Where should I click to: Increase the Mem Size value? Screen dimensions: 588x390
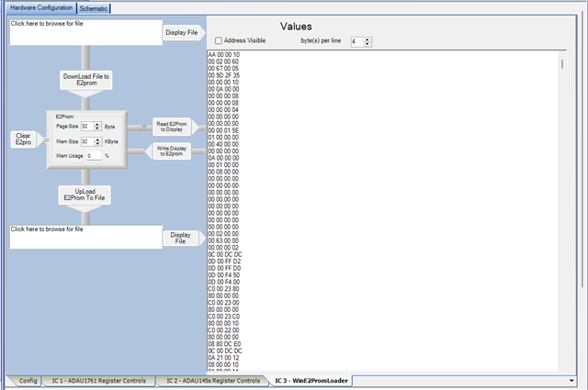coord(98,139)
